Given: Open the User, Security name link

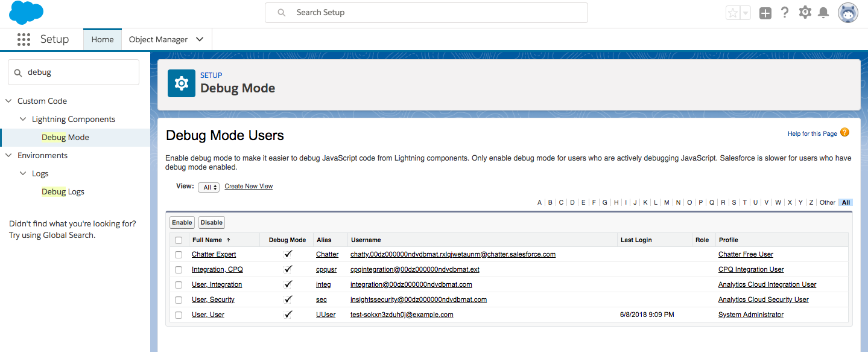Looking at the screenshot, I should tap(213, 299).
